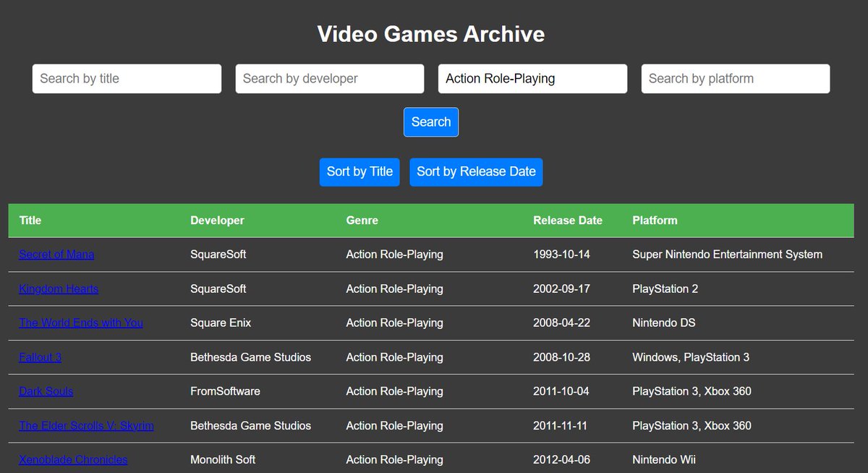
Task: Select SquareSoft developer in Kingdom Hearts row
Action: (218, 289)
